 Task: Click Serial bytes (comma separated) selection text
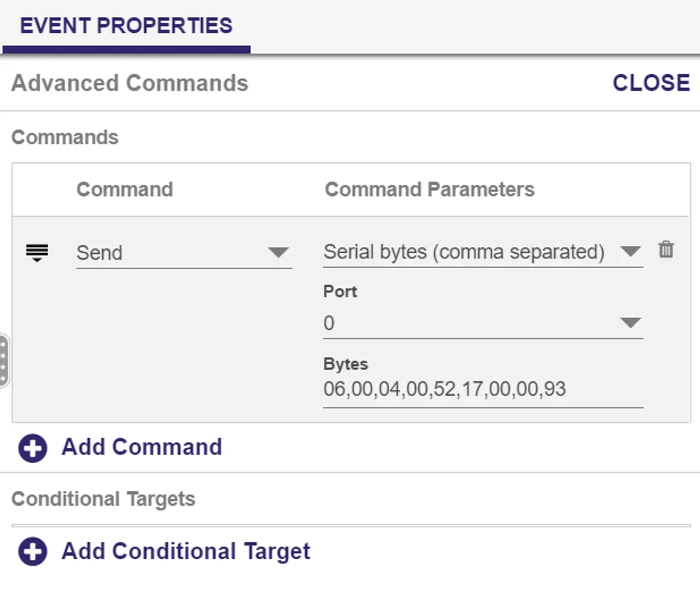tap(464, 252)
